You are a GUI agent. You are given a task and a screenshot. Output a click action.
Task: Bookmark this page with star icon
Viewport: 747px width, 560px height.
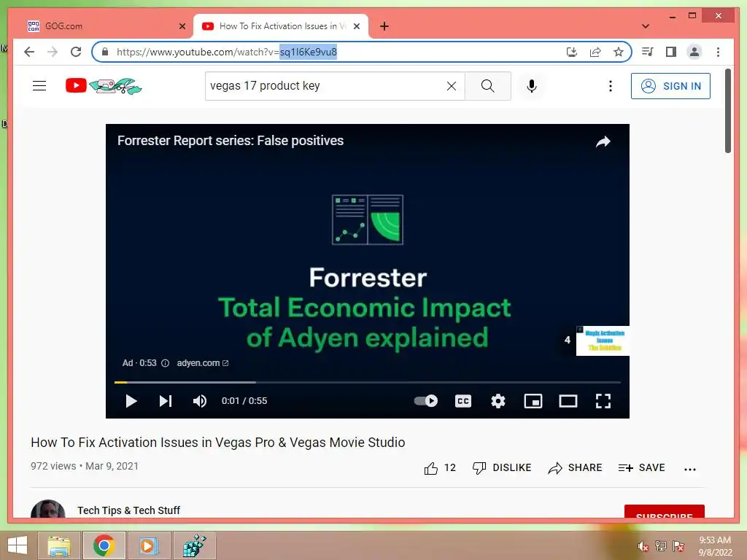pos(619,52)
